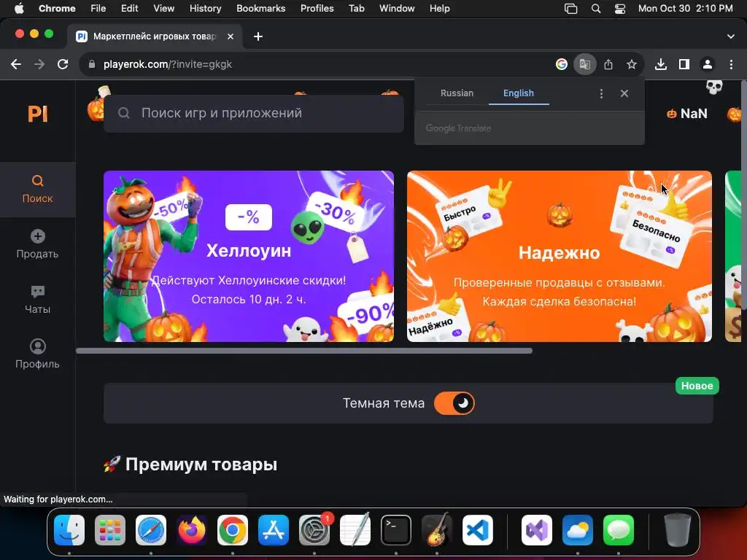
Task: Open the History menu
Action: [x=205, y=9]
